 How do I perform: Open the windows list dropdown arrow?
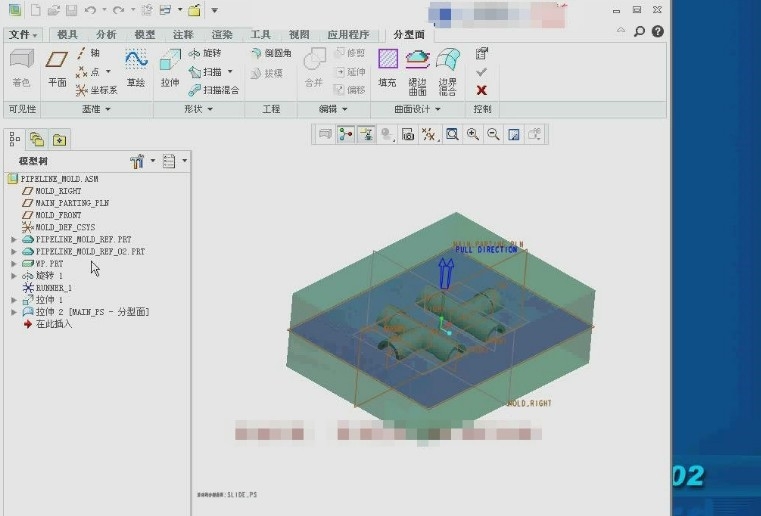coord(180,10)
